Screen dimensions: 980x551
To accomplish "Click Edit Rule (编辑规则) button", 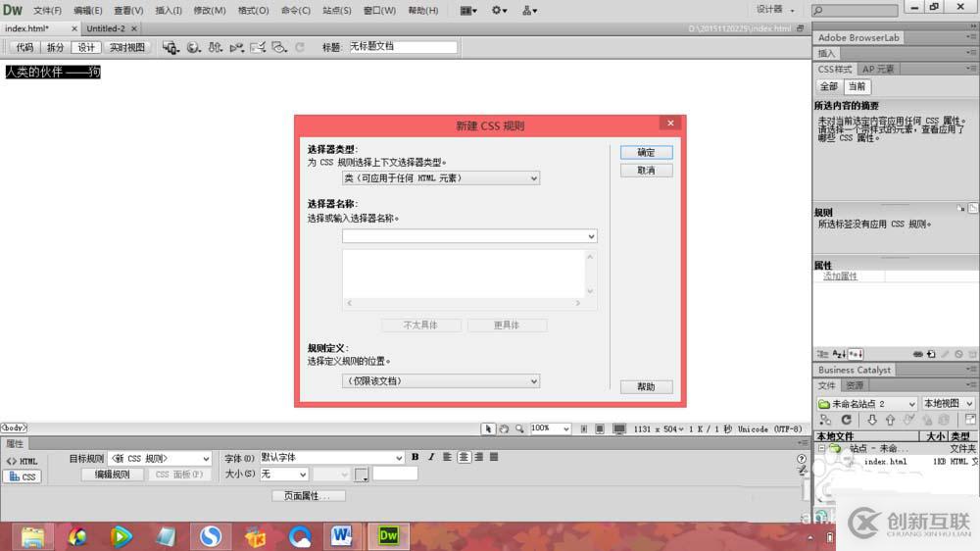I will click(113, 475).
